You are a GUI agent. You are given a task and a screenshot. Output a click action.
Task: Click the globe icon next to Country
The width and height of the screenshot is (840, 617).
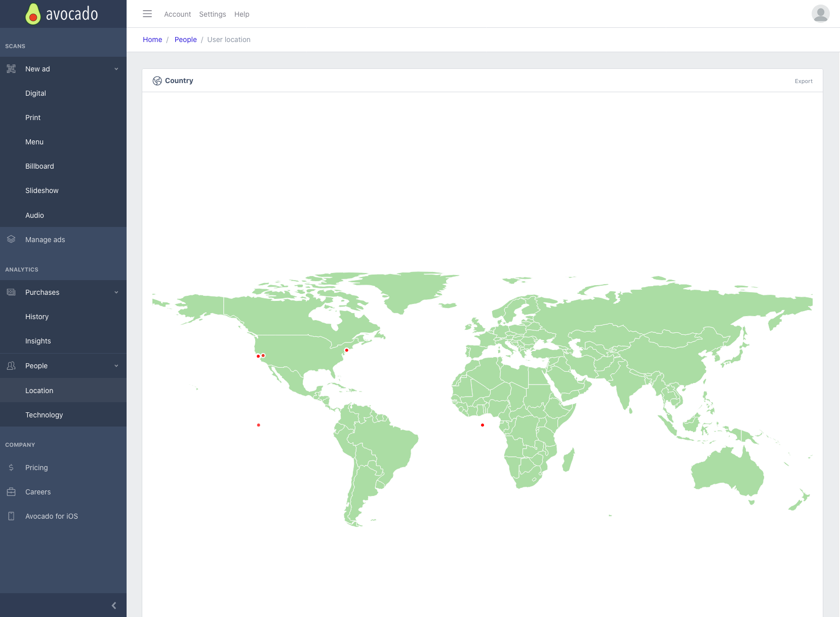(157, 81)
